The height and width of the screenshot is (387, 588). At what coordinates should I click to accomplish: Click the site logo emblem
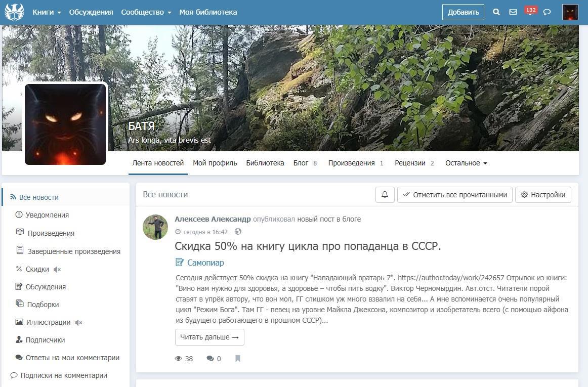[x=14, y=12]
